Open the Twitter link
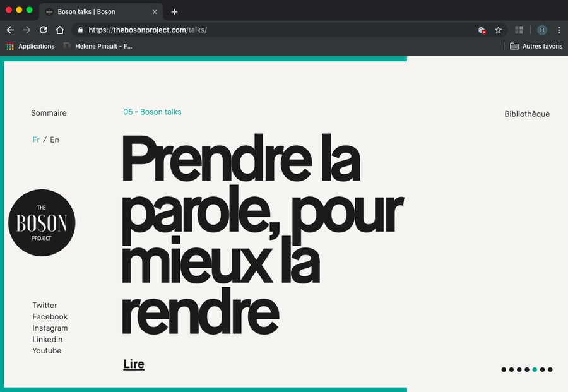Screen dimensions: 568x392 pyautogui.click(x=45, y=305)
